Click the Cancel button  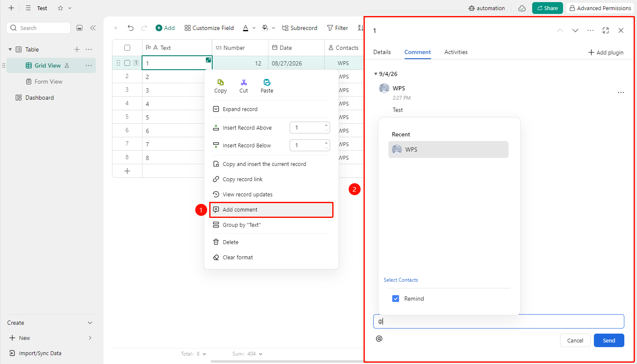[575, 340]
